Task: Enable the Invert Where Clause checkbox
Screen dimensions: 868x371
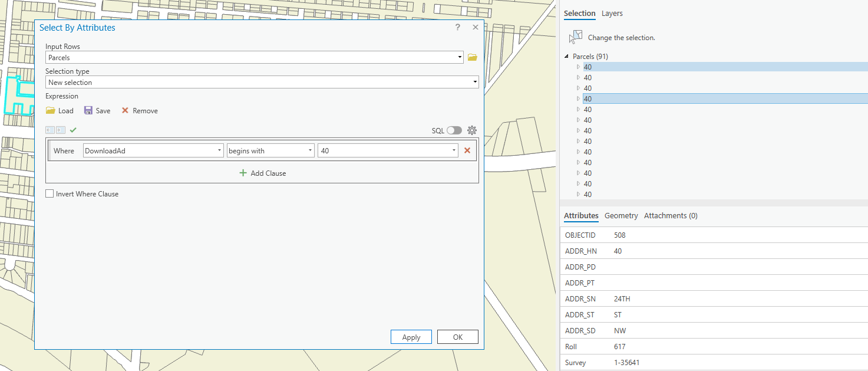Action: tap(49, 193)
